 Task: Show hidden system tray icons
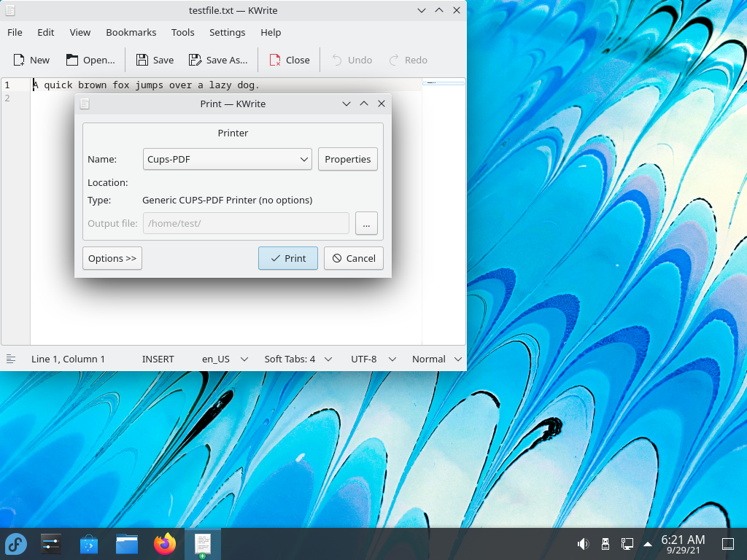(648, 544)
